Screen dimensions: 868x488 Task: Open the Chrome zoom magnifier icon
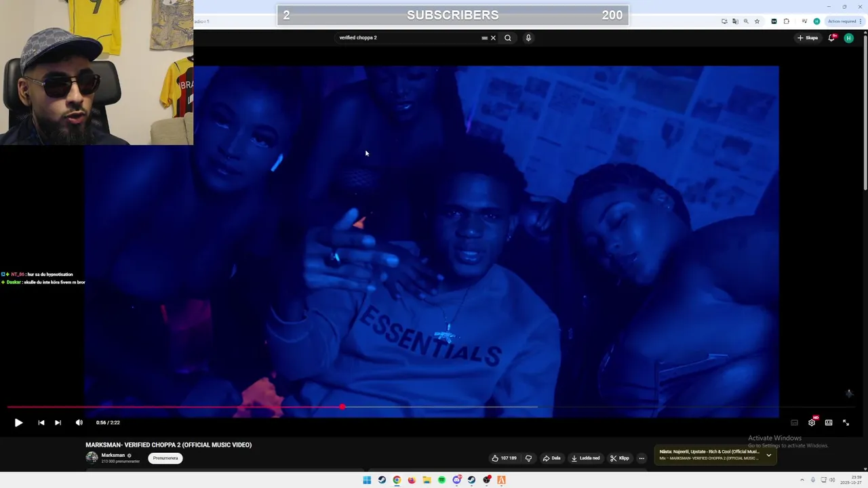(x=746, y=21)
